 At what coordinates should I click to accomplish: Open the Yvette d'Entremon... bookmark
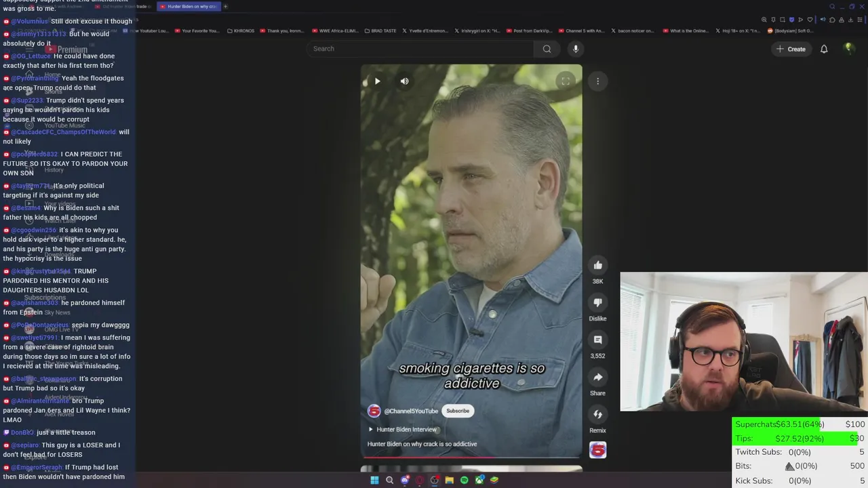(425, 30)
